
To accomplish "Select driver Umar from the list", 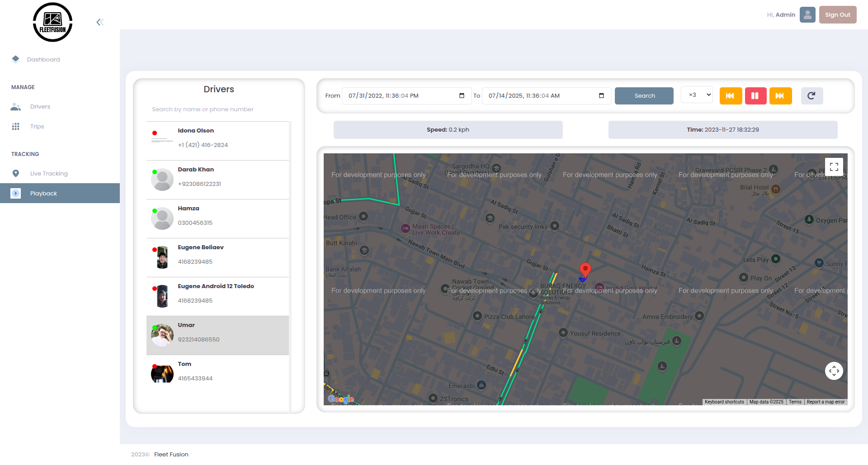I will coord(217,335).
